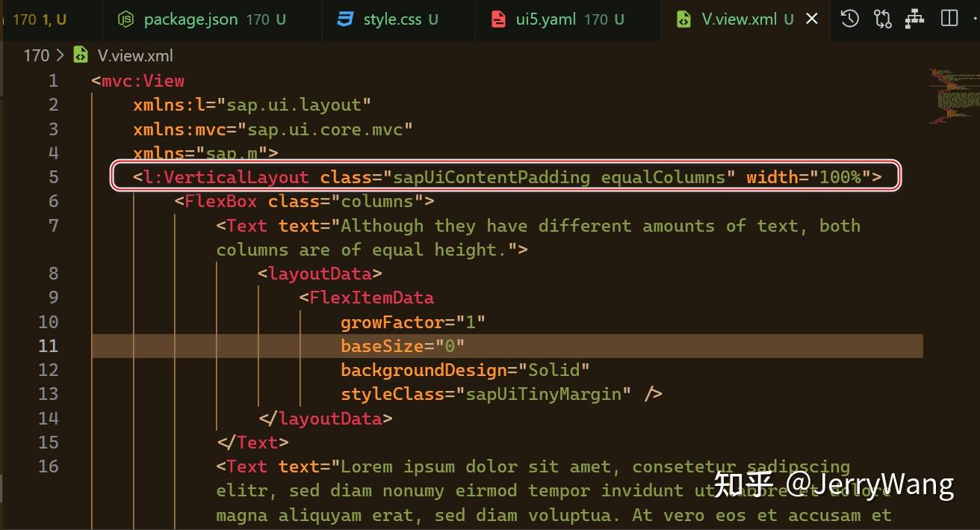Open changes compare icon in toolbar
The image size is (980, 530).
[x=882, y=19]
